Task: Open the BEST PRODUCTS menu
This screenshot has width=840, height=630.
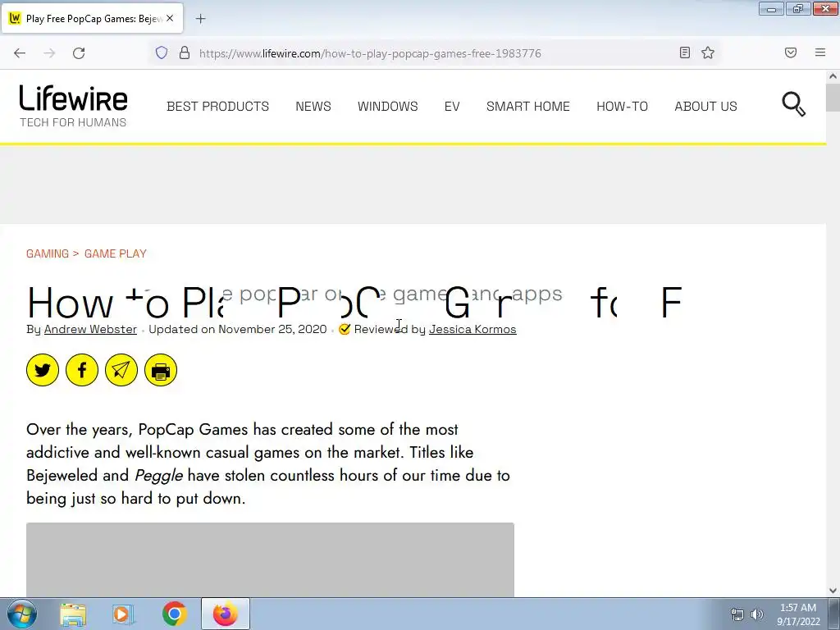Action: tap(217, 107)
